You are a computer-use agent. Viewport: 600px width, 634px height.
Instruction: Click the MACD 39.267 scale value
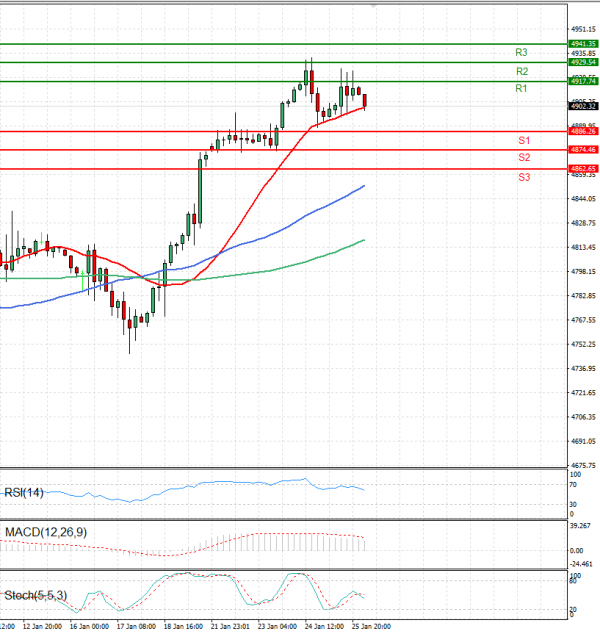coord(580,526)
